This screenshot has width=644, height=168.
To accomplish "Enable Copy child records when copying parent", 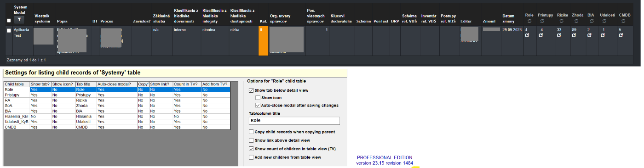I will coord(251,132).
